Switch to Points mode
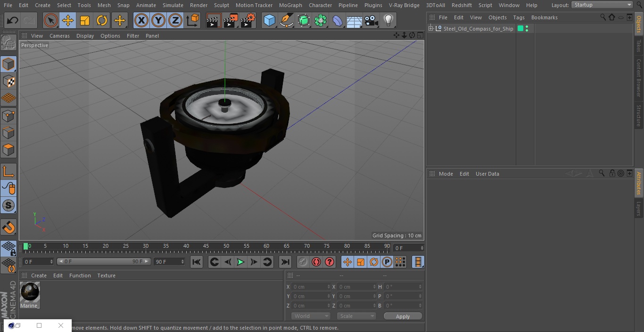Screen dimensions: 644x332 tap(8, 115)
